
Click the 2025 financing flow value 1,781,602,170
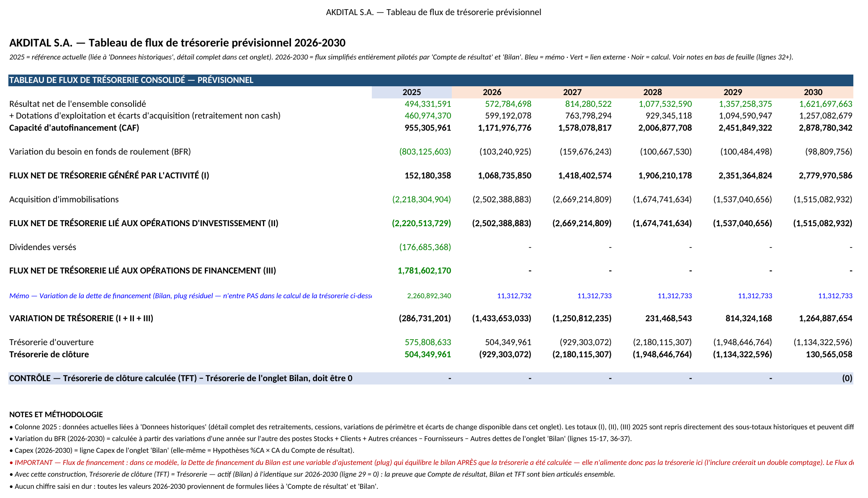point(425,271)
